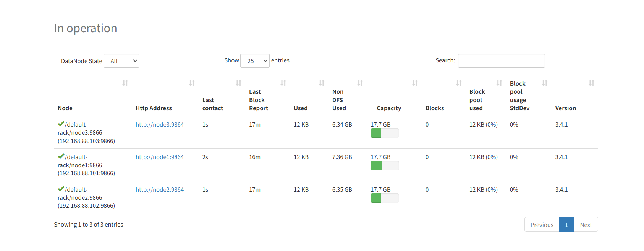Click the Http Address sort arrows
The height and width of the screenshot is (251, 644).
pyautogui.click(x=192, y=83)
